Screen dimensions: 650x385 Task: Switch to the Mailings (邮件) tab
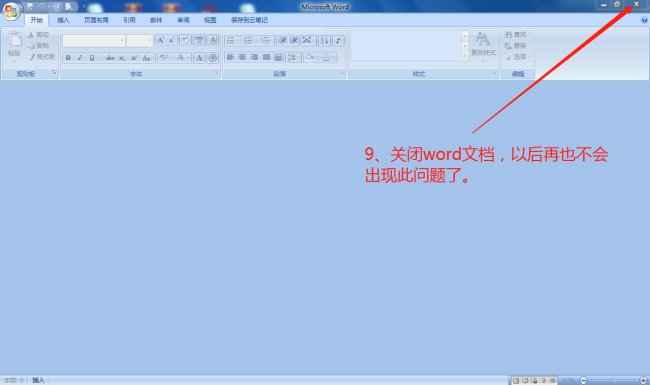[156, 20]
